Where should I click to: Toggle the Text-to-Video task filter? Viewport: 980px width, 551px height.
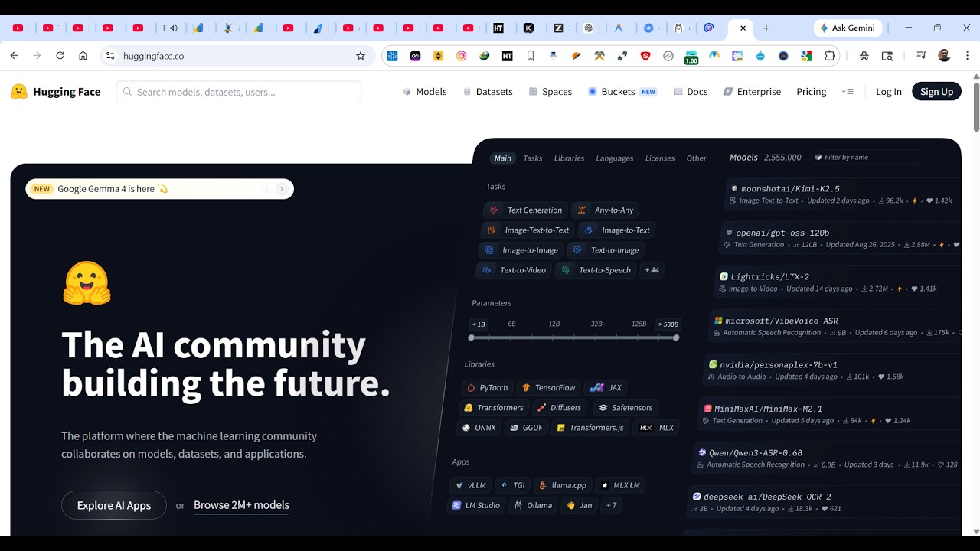tap(514, 270)
